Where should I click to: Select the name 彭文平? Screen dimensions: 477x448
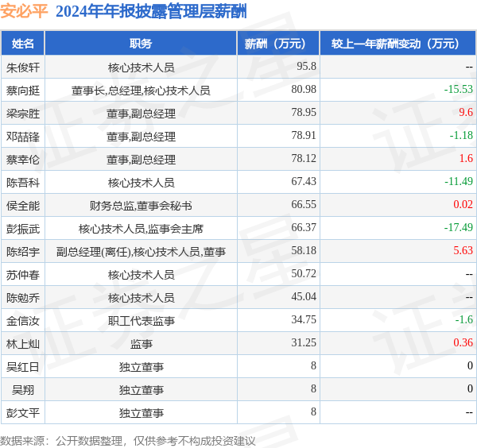coord(23,413)
